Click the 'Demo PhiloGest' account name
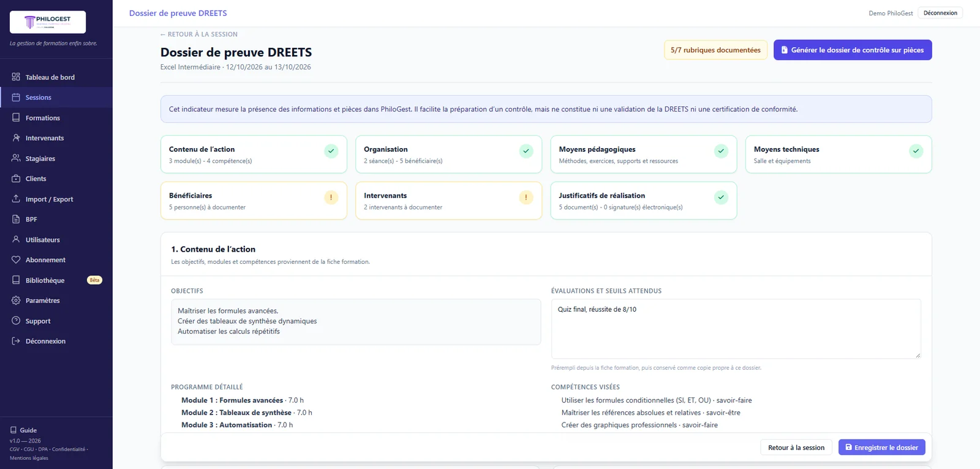This screenshot has height=469, width=980. [x=891, y=13]
